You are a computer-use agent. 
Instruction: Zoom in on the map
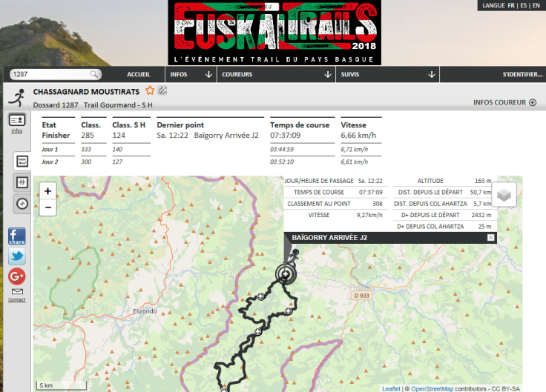coord(48,191)
